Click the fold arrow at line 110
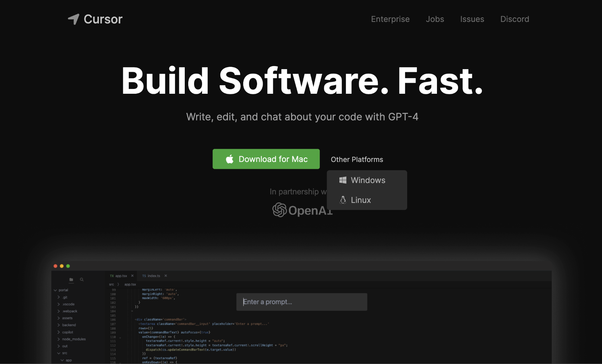Viewport: 602px width, 364px height. pyautogui.click(x=120, y=337)
